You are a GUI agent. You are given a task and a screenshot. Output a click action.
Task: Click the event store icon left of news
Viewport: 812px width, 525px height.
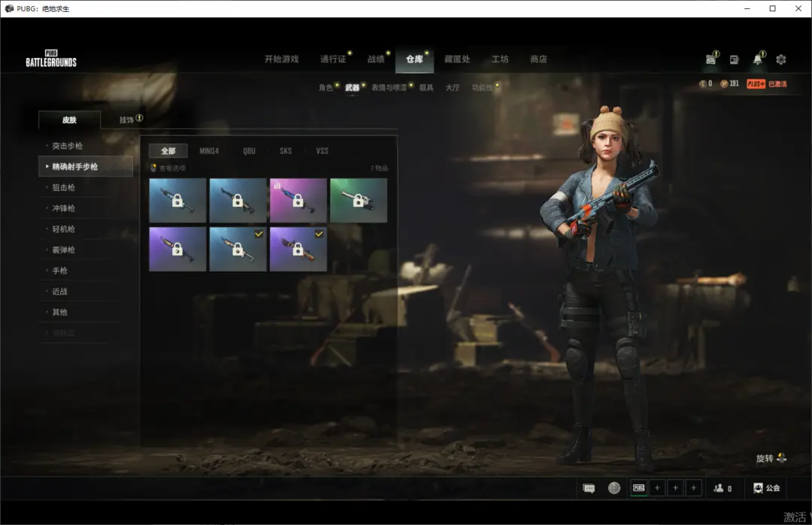(710, 59)
